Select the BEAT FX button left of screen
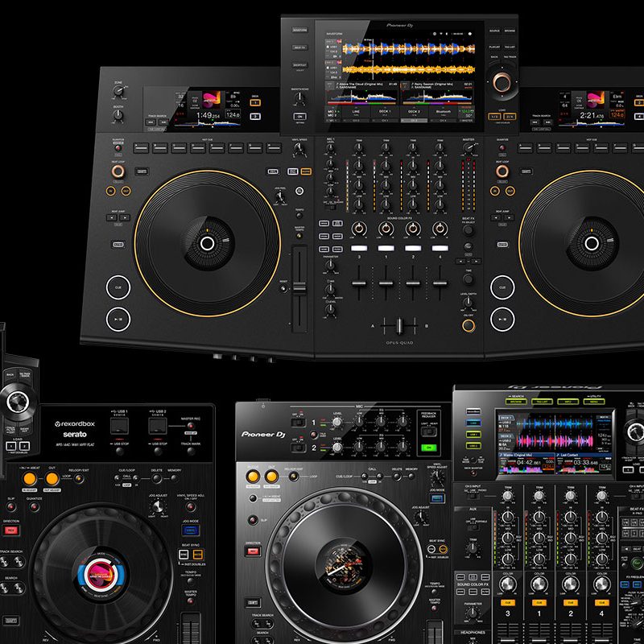Viewport: 644px width, 644px height. coord(298,47)
